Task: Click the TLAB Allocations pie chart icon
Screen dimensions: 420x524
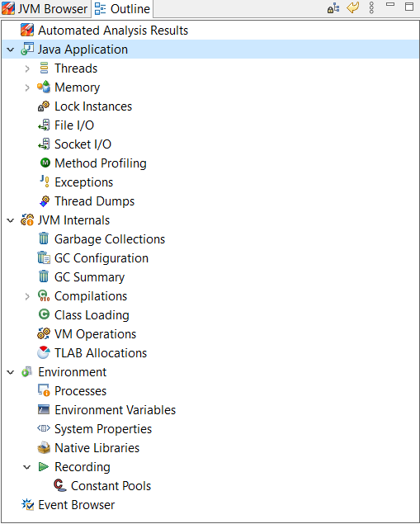Action: pos(44,352)
